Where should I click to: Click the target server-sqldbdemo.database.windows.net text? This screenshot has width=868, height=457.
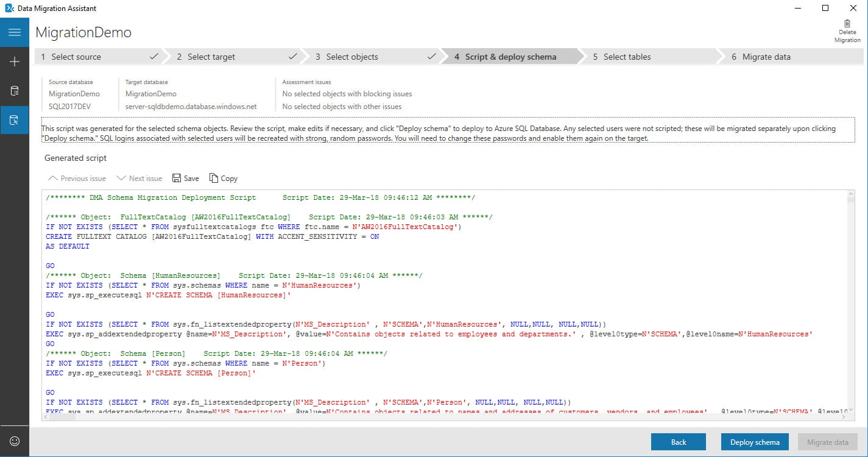[191, 107]
